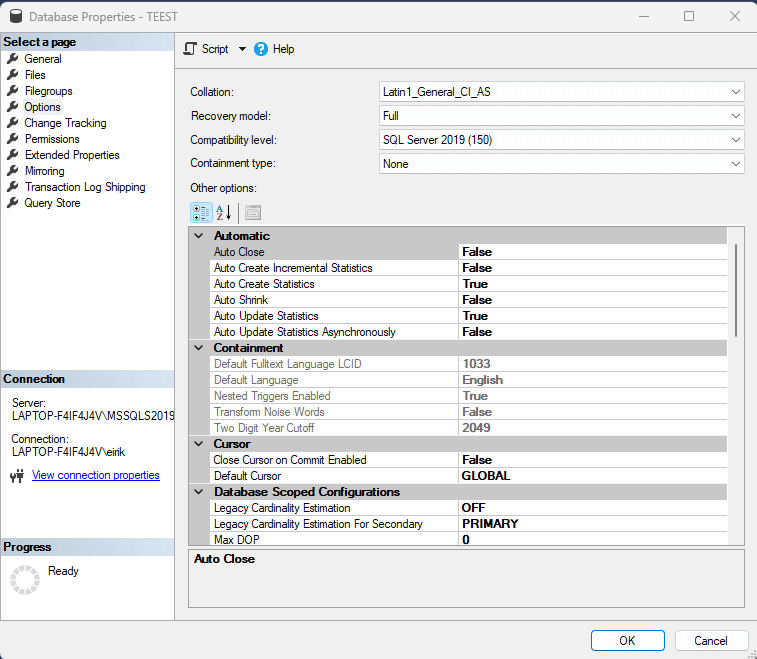Click the wrench icon beside Mirroring
Image resolution: width=757 pixels, height=659 pixels.
[x=13, y=171]
